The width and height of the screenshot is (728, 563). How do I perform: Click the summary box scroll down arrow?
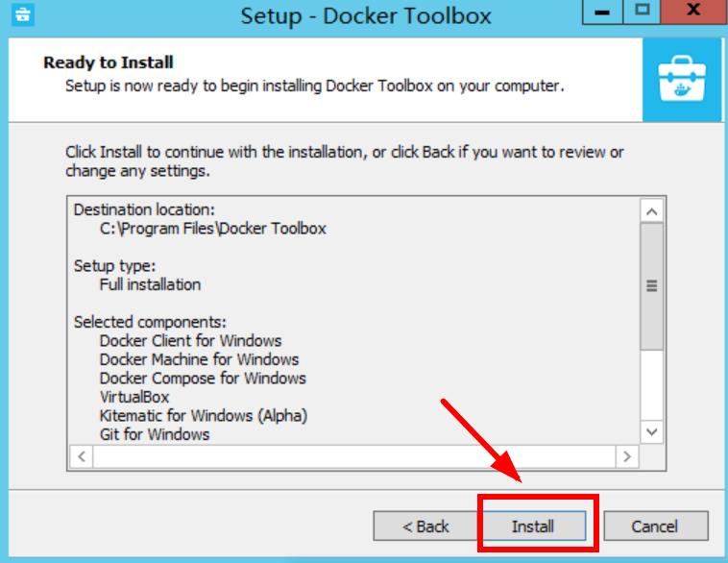pos(651,432)
